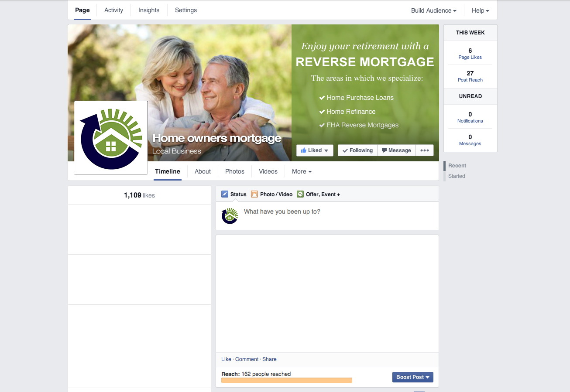Open the More tab dropdown
The width and height of the screenshot is (570, 392).
point(301,171)
